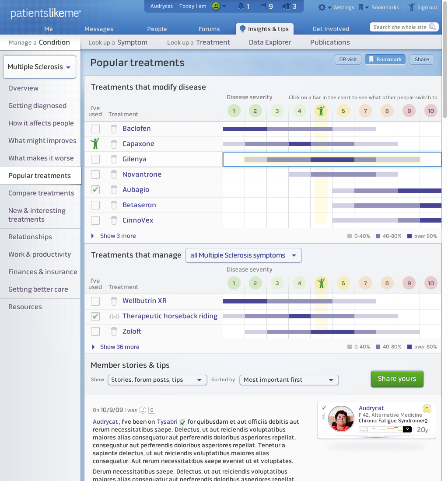
Task: Open the mood dropdown arrow in header
Action: [x=224, y=7]
